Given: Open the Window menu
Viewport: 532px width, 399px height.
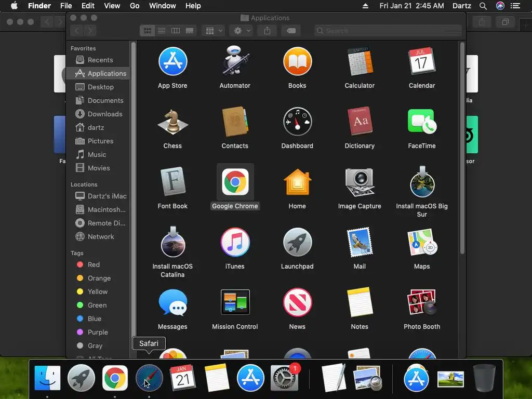Looking at the screenshot, I should (x=163, y=6).
